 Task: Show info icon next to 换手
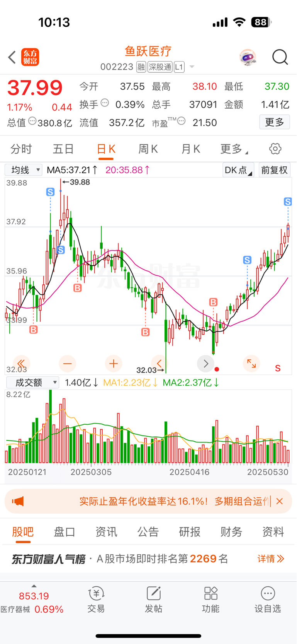coord(105,103)
